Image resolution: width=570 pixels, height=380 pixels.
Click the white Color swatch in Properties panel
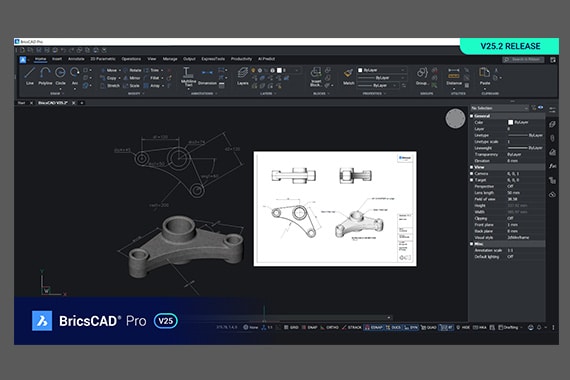coord(510,123)
